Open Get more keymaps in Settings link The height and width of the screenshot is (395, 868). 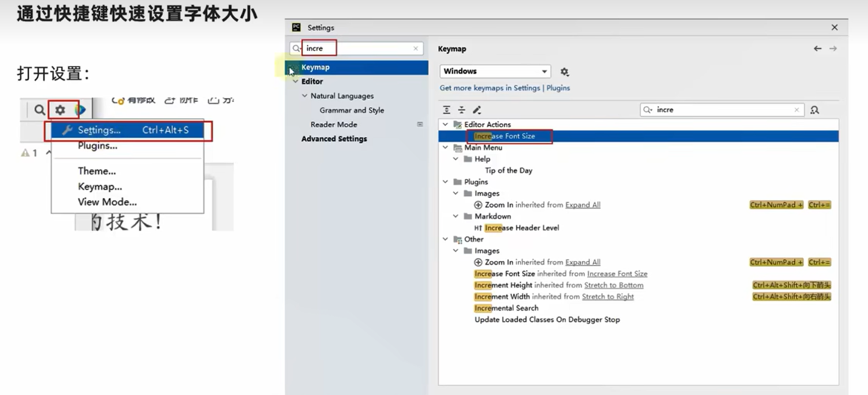point(490,88)
